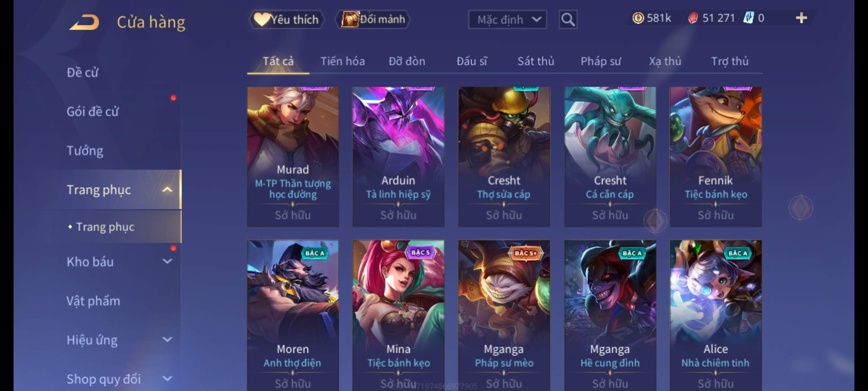Switch to the Pháp sư tab
The height and width of the screenshot is (391, 868).
pyautogui.click(x=600, y=62)
